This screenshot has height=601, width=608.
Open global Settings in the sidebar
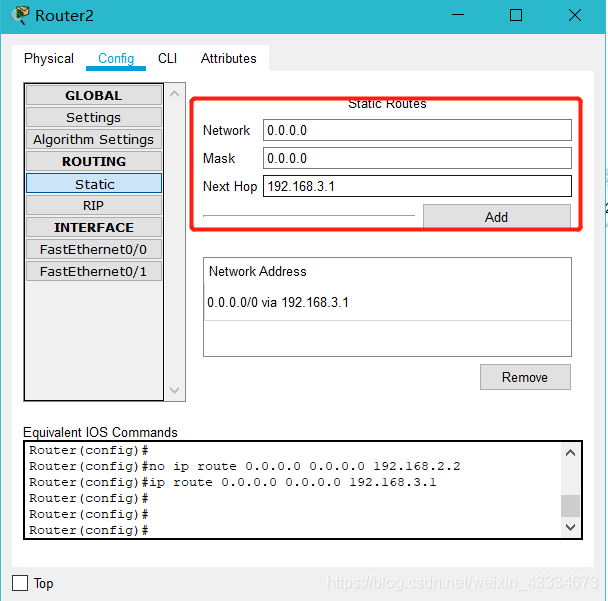pyautogui.click(x=94, y=117)
